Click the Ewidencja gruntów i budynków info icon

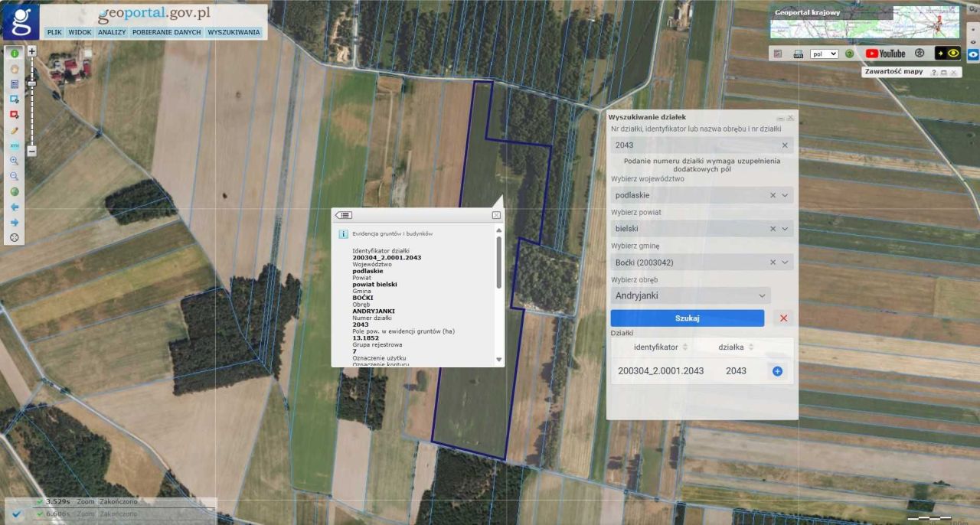(344, 233)
